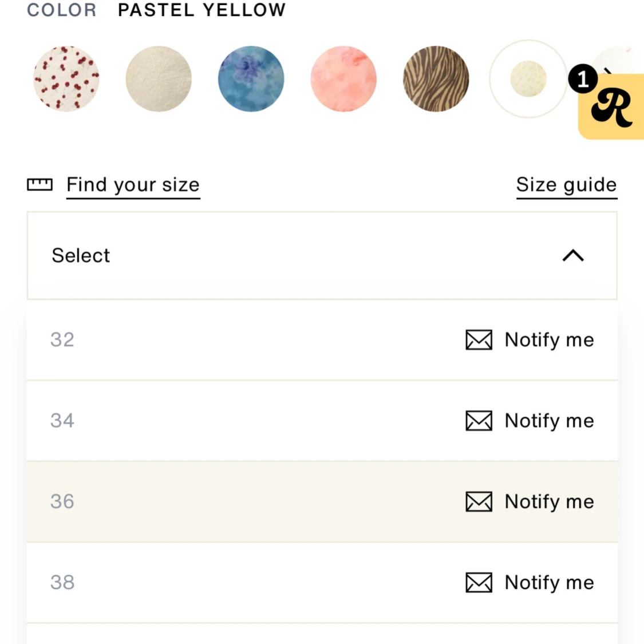
Task: Select the zebra print color swatch
Action: pos(436,79)
